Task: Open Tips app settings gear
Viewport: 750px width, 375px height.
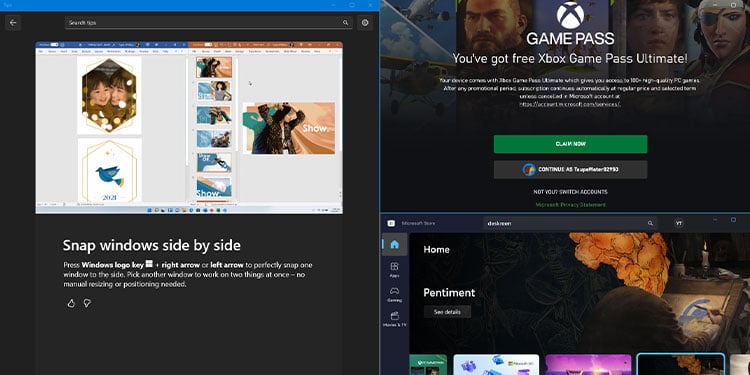Action: click(x=365, y=22)
